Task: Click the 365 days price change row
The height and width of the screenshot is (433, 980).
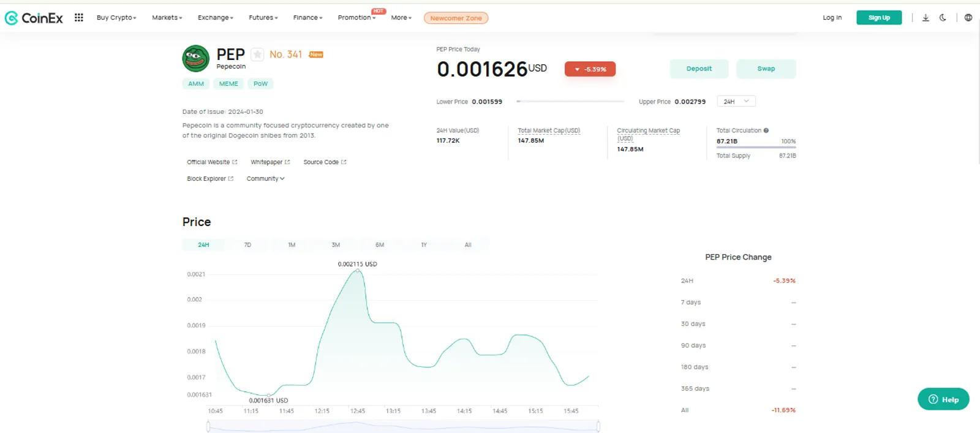Action: point(738,389)
